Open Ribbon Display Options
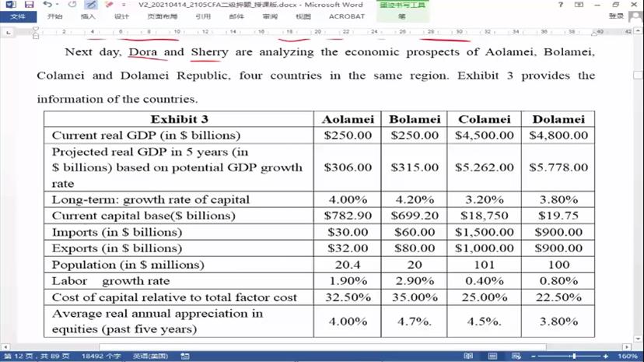644x362 pixels. tap(579, 5)
